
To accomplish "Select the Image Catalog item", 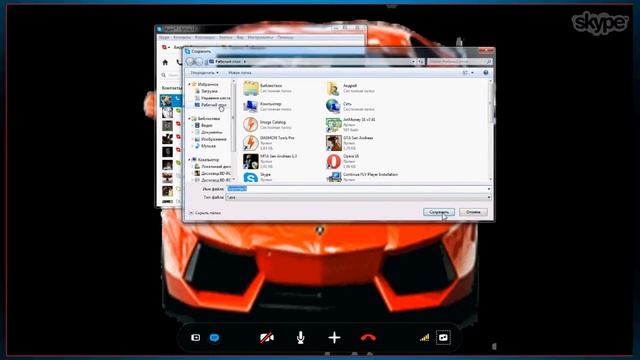I will point(268,124).
